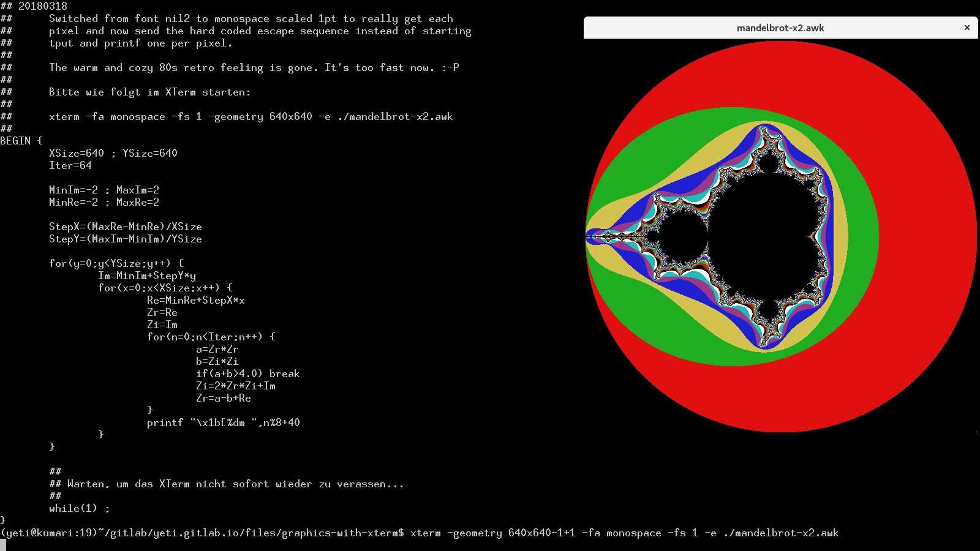Click the mandelbrot-x2.awk window title bar
The image size is (980, 551).
[780, 28]
